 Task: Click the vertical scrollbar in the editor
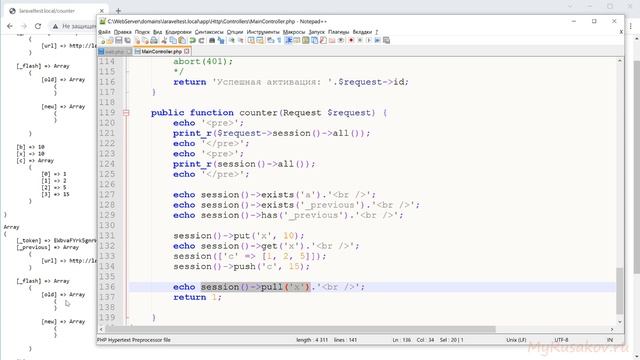[620, 290]
